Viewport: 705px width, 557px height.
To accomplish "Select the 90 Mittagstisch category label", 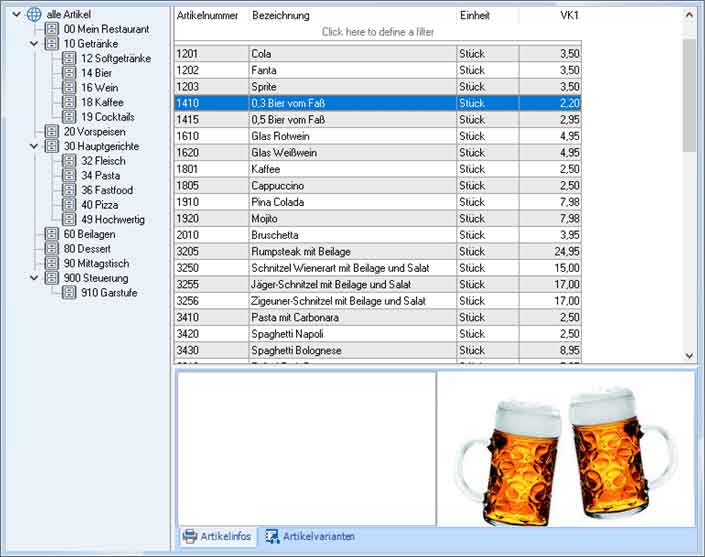I will point(96,263).
